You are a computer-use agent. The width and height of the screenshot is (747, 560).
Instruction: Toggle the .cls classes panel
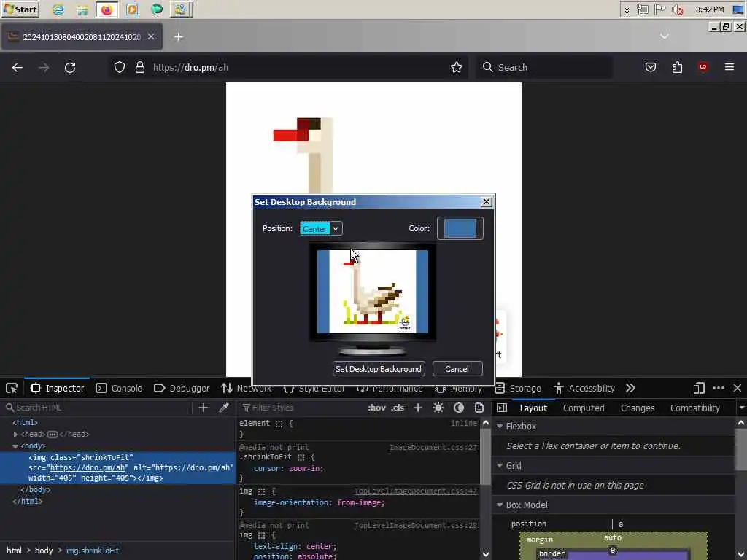(x=398, y=408)
